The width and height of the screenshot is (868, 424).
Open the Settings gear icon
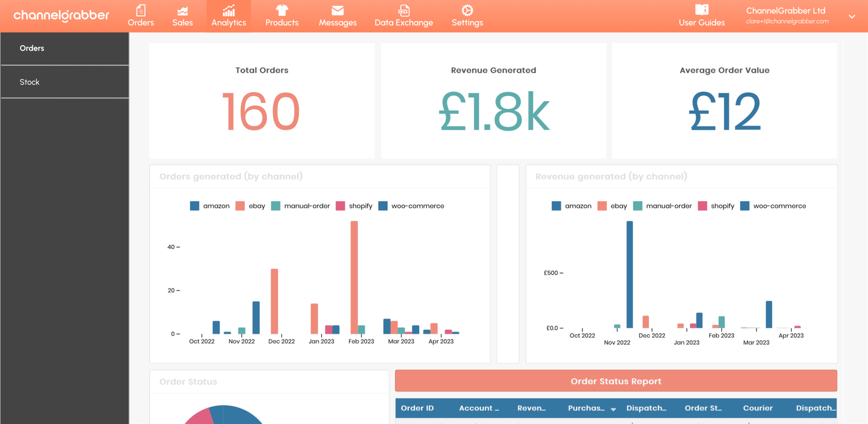coord(467,10)
